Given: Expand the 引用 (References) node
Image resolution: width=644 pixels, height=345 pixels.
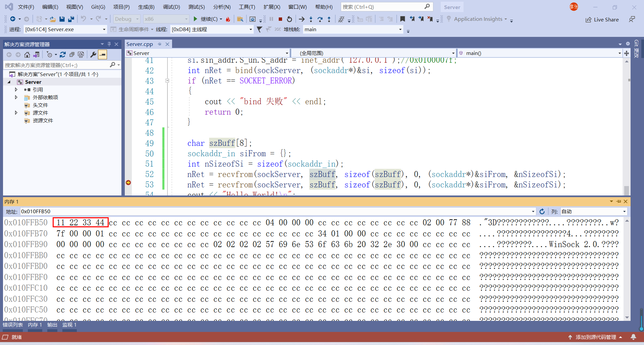Looking at the screenshot, I should coord(16,90).
